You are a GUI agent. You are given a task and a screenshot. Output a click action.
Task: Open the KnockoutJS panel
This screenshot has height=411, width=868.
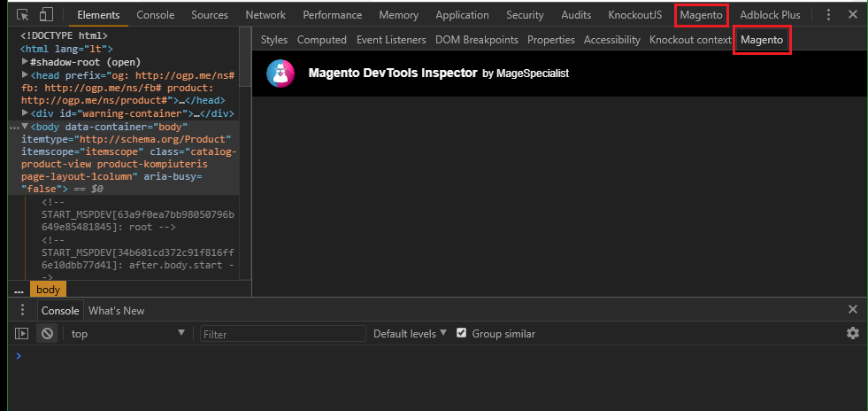coord(635,15)
